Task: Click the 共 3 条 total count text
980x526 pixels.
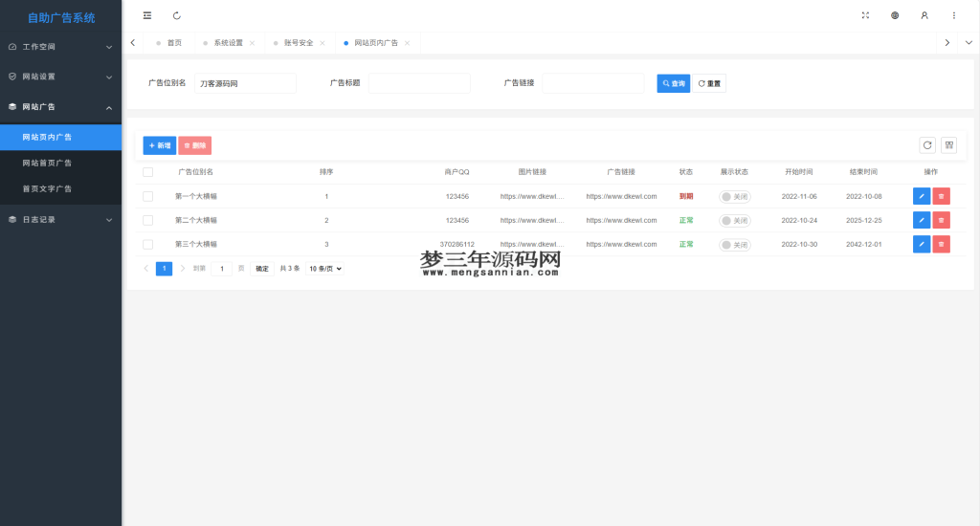Action: tap(289, 269)
